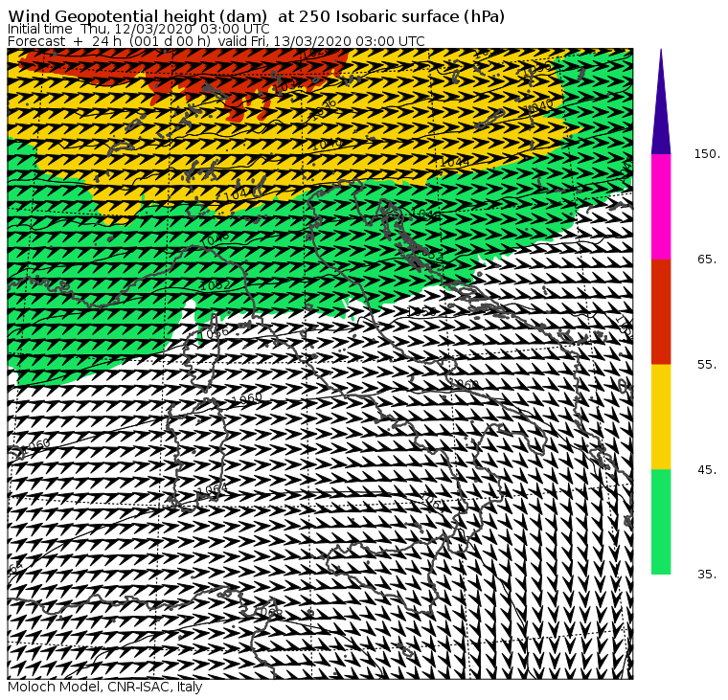Click the magenta 65–150 legend band
The height and width of the screenshot is (700, 728).
pos(661,207)
